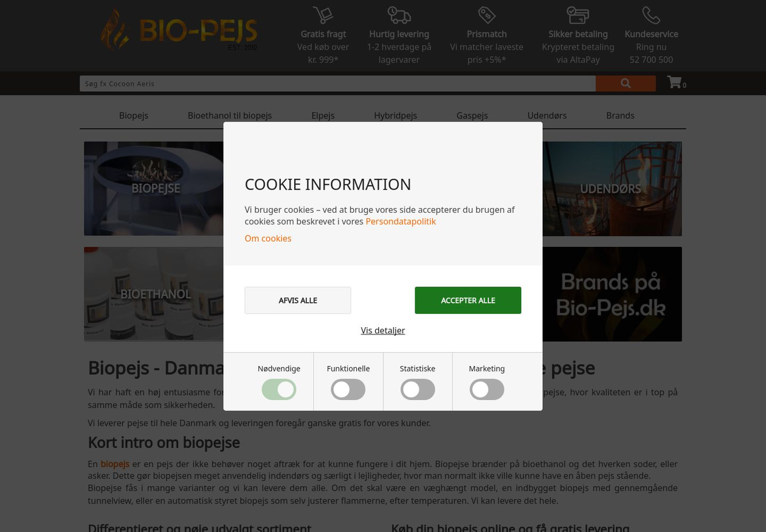Select Elpejs in the navigation bar
766x532 pixels.
click(x=323, y=116)
